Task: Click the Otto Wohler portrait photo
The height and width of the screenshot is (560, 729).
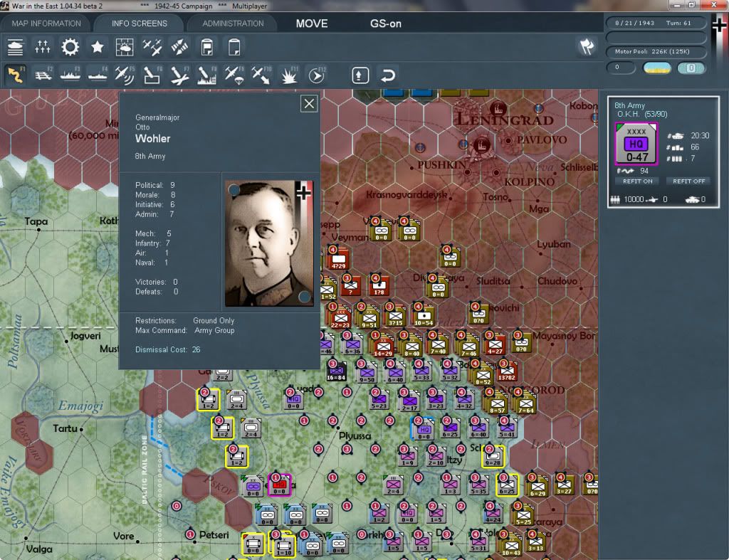Action: [269, 243]
